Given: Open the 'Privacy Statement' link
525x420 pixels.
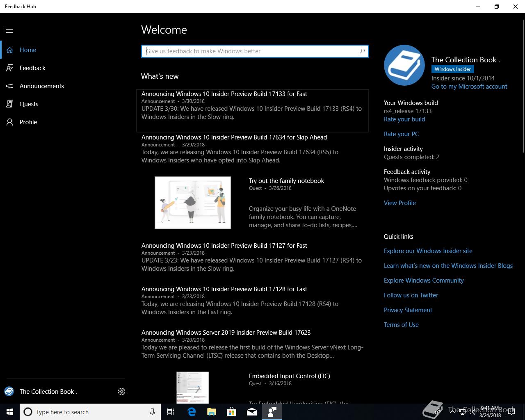Looking at the screenshot, I should [x=408, y=310].
